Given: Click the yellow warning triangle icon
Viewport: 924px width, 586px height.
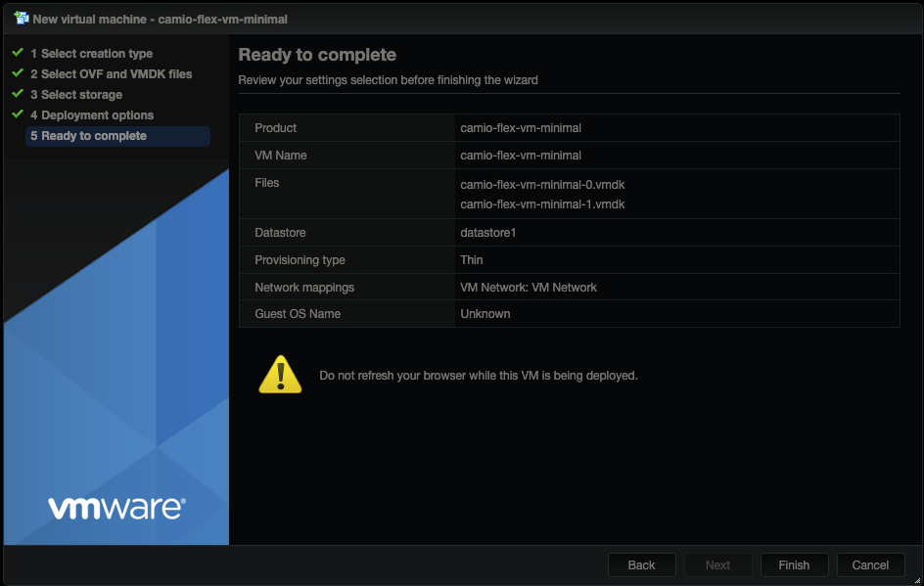Looking at the screenshot, I should pyautogui.click(x=280, y=375).
